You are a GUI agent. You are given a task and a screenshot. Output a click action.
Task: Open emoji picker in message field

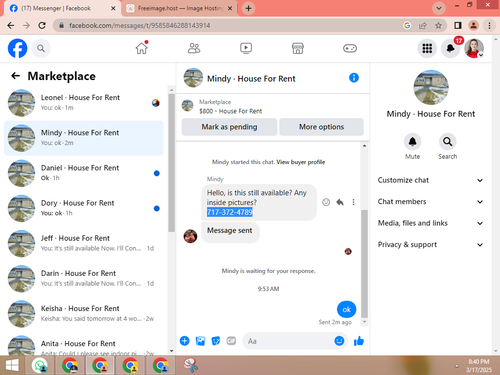[x=339, y=341]
